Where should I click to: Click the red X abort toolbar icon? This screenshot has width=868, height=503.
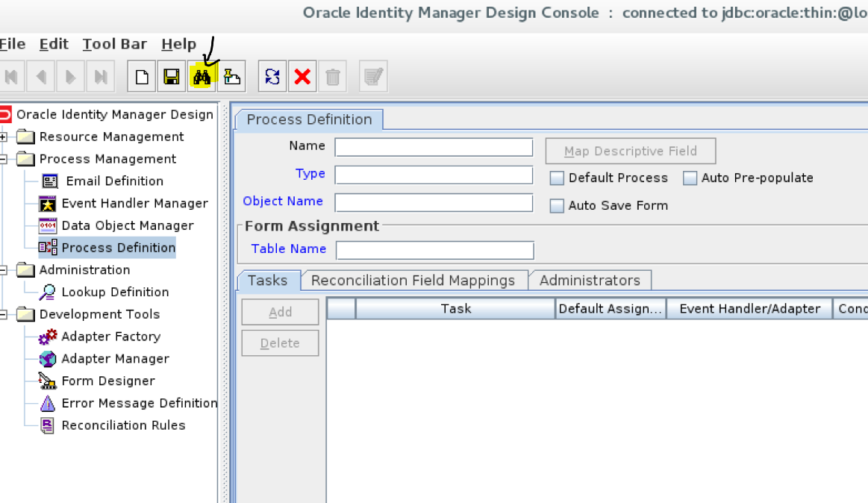tap(302, 75)
